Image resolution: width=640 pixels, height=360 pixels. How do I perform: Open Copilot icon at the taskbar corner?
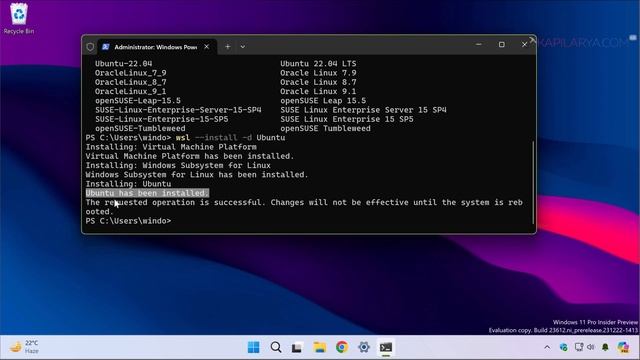tap(623, 347)
